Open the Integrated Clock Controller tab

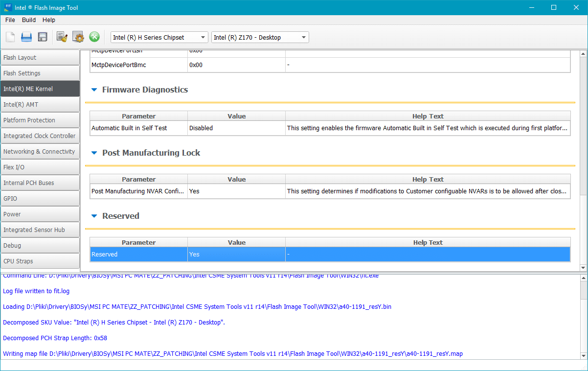[40, 136]
